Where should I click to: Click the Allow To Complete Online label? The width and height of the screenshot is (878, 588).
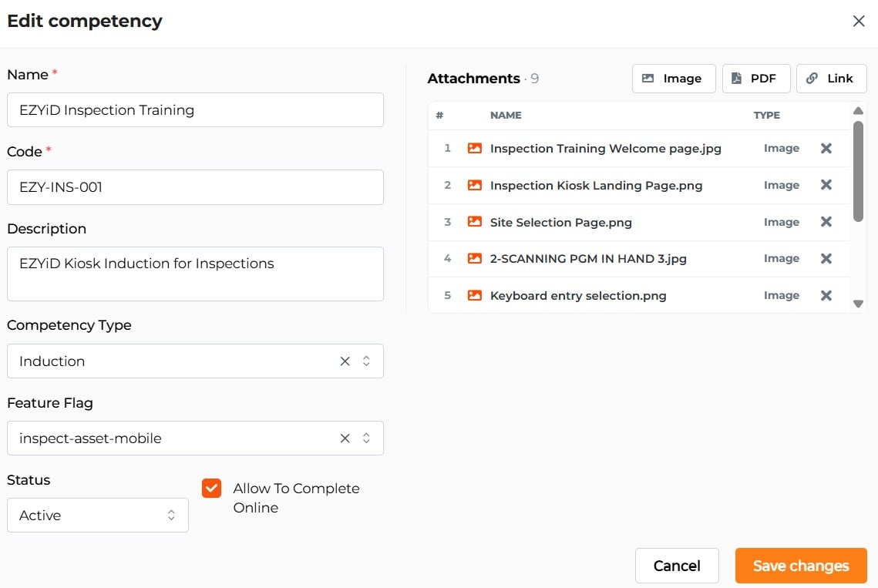click(x=296, y=498)
